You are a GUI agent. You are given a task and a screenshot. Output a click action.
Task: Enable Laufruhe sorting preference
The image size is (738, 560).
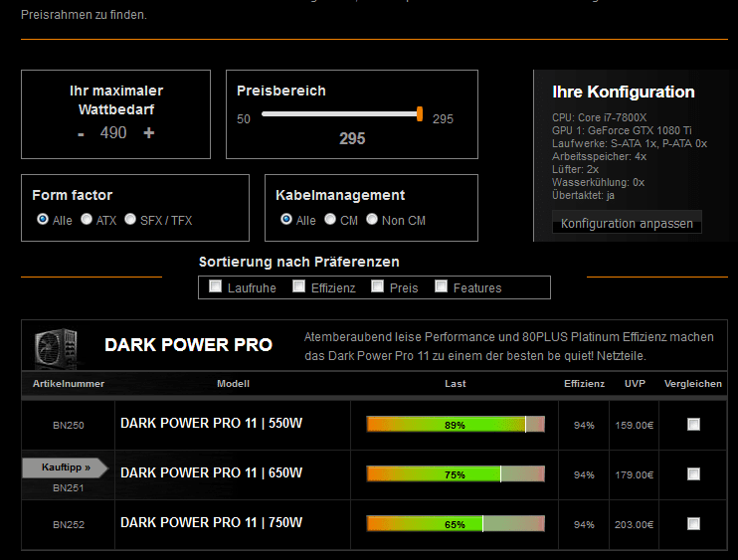point(215,286)
